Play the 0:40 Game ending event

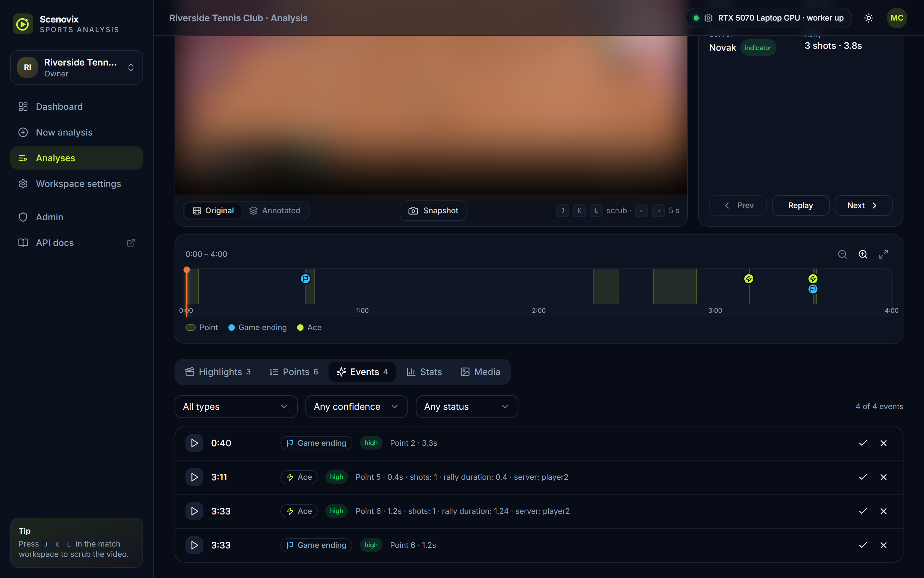194,443
